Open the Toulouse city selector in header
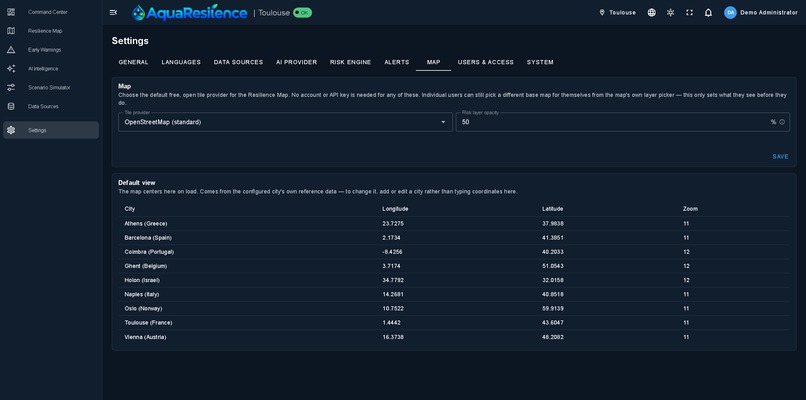 tap(617, 12)
